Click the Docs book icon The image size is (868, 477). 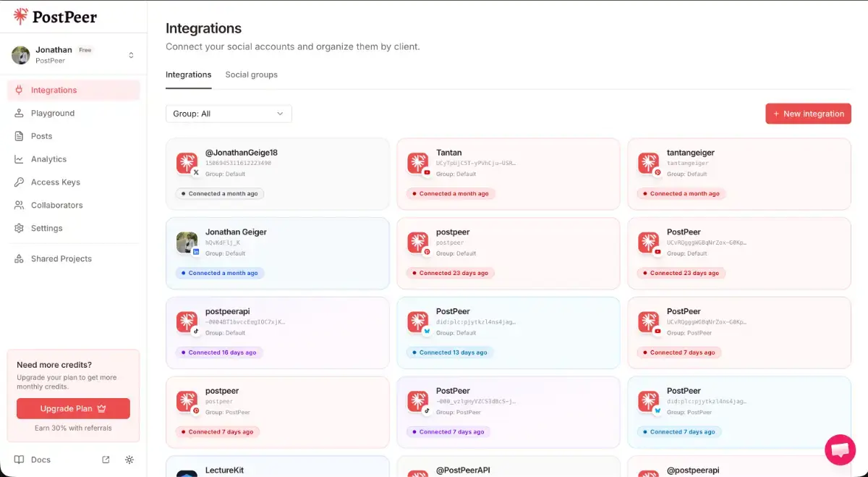[x=19, y=460]
